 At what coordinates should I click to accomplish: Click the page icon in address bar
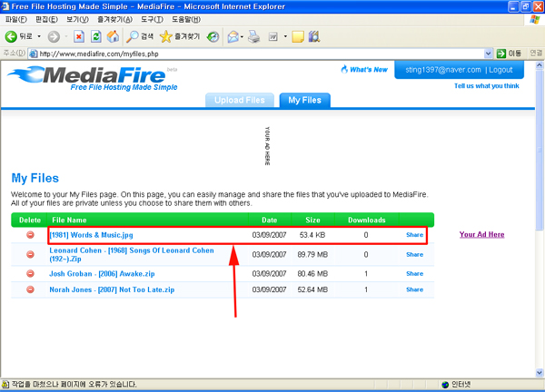coord(34,54)
